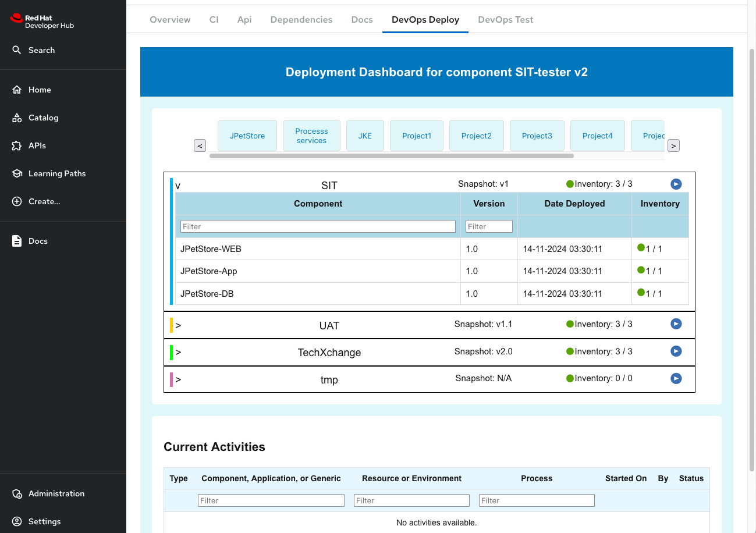This screenshot has width=756, height=533.
Task: Select the JKE application card
Action: [x=365, y=136]
